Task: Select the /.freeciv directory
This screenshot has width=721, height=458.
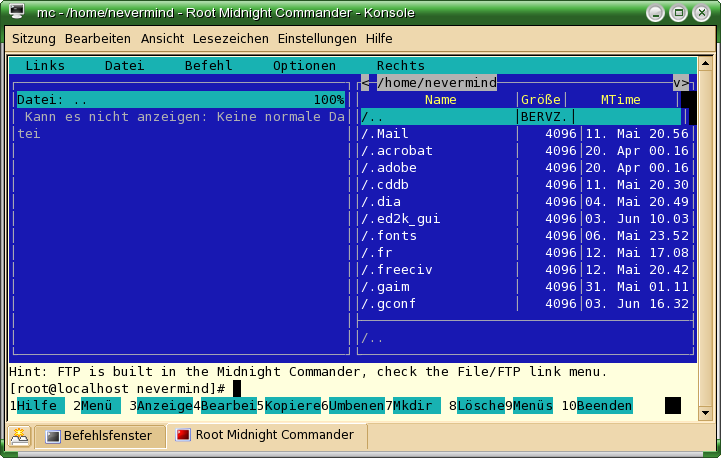Action: 525,270
